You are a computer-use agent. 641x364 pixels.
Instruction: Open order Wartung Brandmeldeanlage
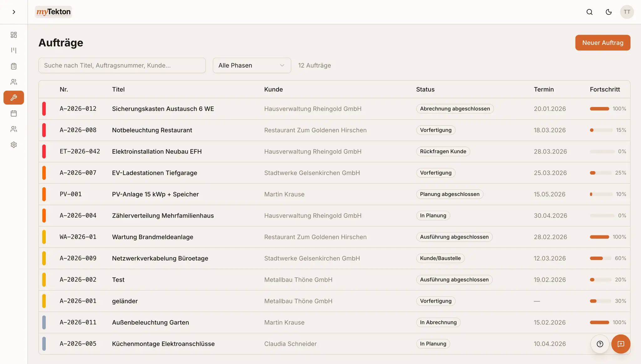[x=153, y=237]
